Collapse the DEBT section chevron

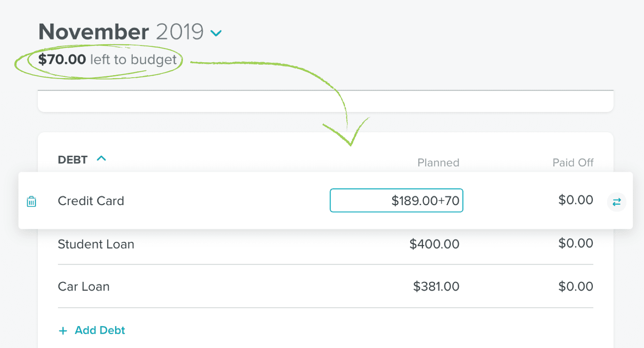(x=101, y=159)
